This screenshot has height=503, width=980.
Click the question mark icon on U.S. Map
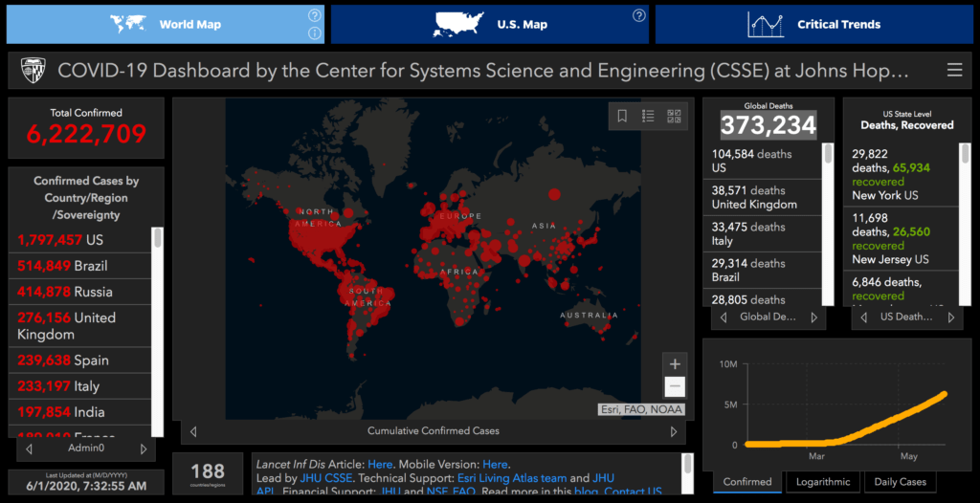point(638,15)
